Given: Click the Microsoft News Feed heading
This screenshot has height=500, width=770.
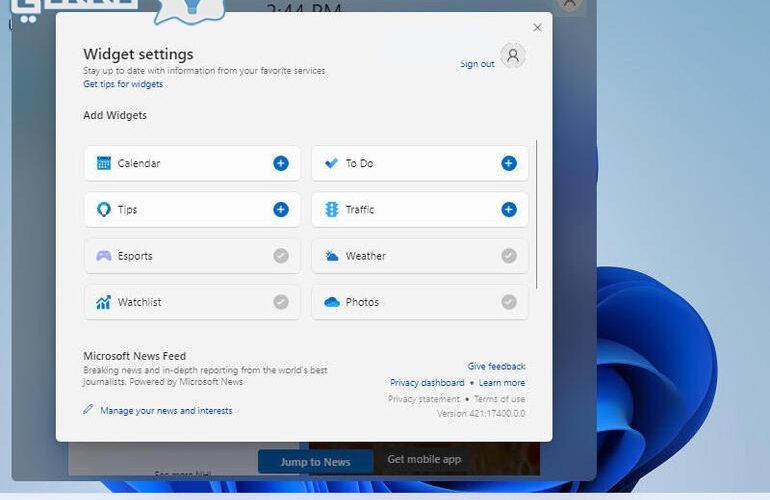Looking at the screenshot, I should pos(135,356).
